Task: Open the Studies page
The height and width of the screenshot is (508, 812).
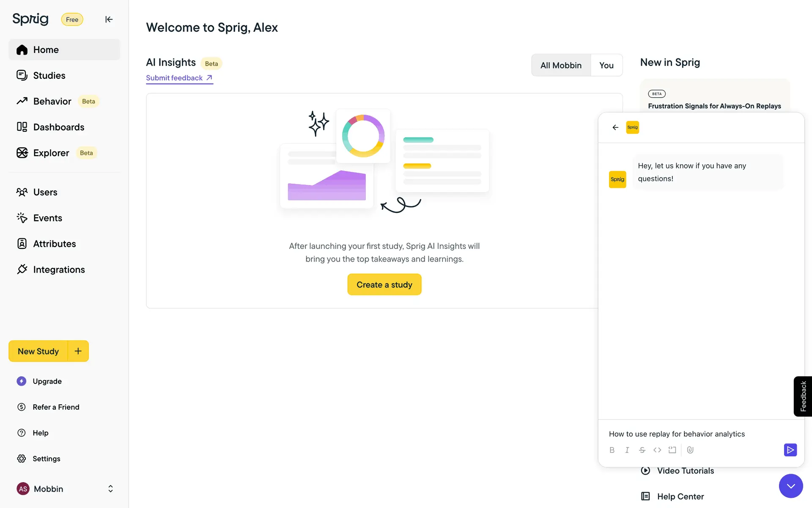Action: pos(49,75)
